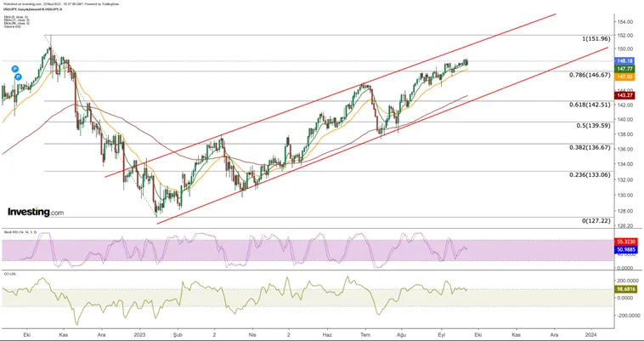Click the Ağu label on time axis
Screen dimensions: 644x341
402,335
